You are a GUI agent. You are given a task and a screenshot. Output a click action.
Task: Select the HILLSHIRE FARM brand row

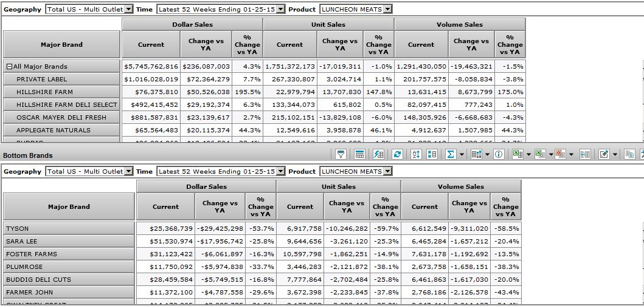44,92
